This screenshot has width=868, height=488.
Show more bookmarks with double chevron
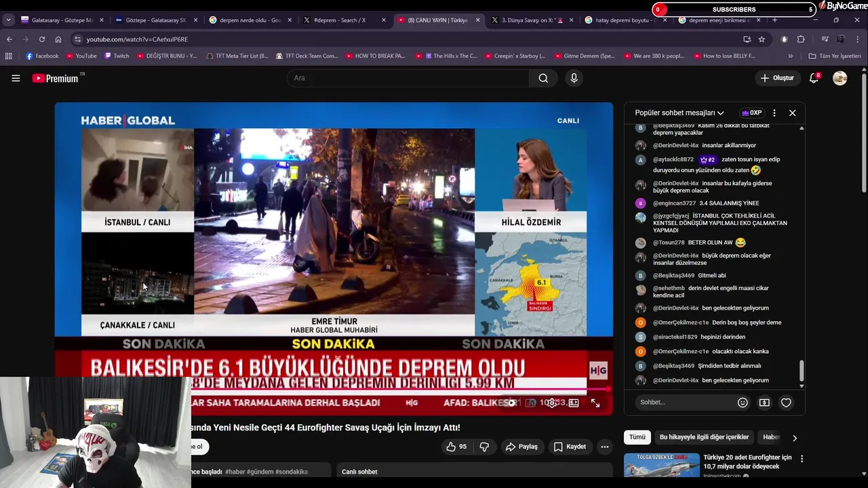(791, 56)
